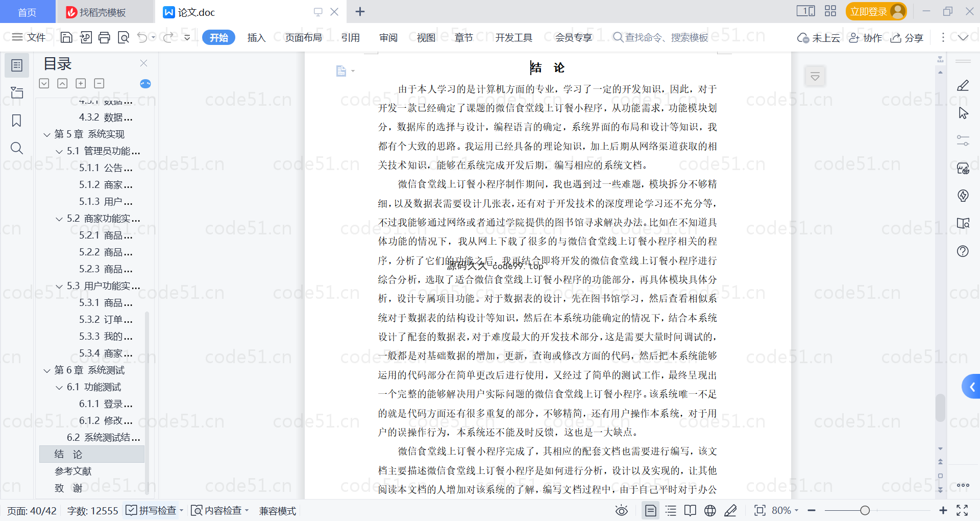Click the zoom out minus button

pyautogui.click(x=812, y=510)
